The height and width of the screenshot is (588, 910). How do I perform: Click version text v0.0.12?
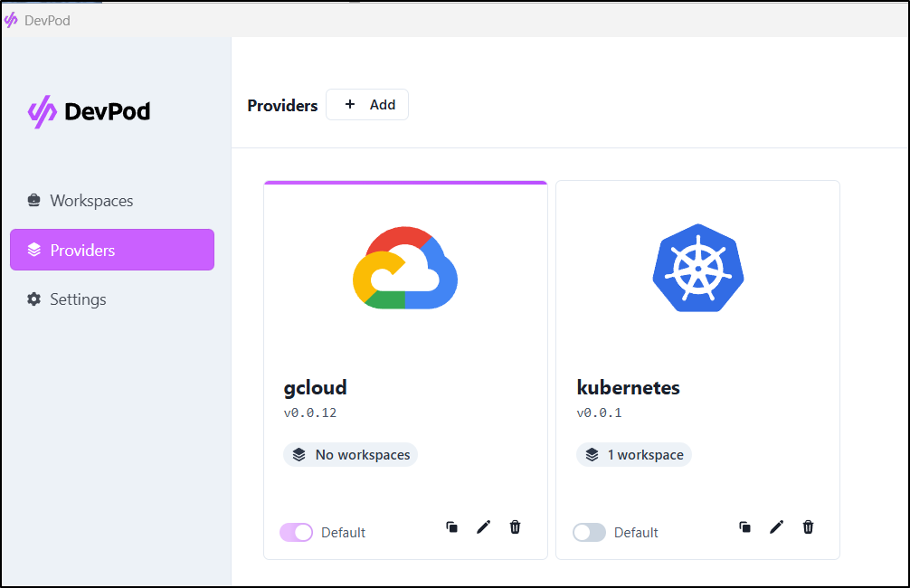[310, 413]
